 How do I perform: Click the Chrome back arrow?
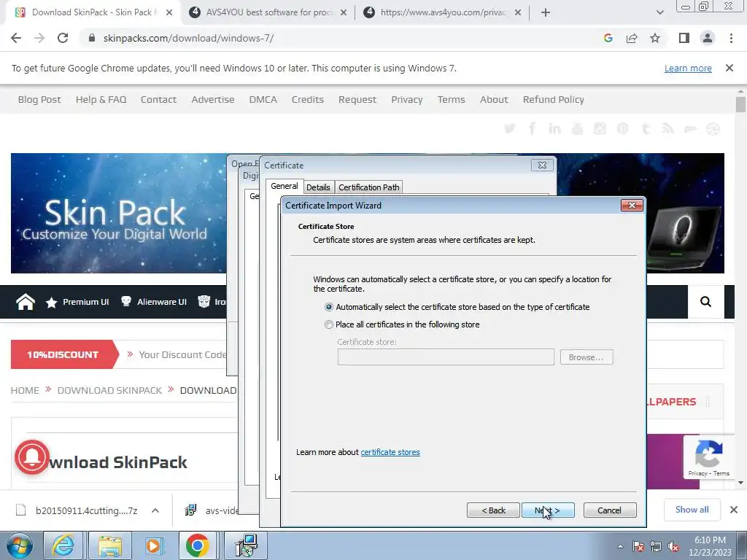coord(16,38)
